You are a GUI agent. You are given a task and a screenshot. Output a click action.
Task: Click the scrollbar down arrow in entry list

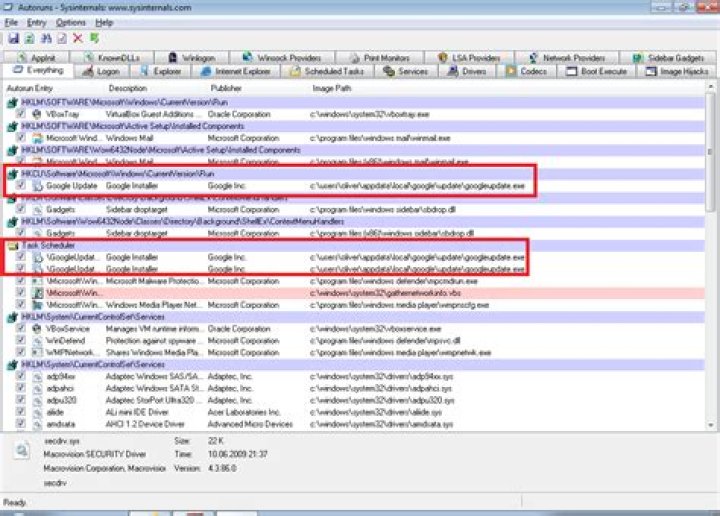pos(710,425)
